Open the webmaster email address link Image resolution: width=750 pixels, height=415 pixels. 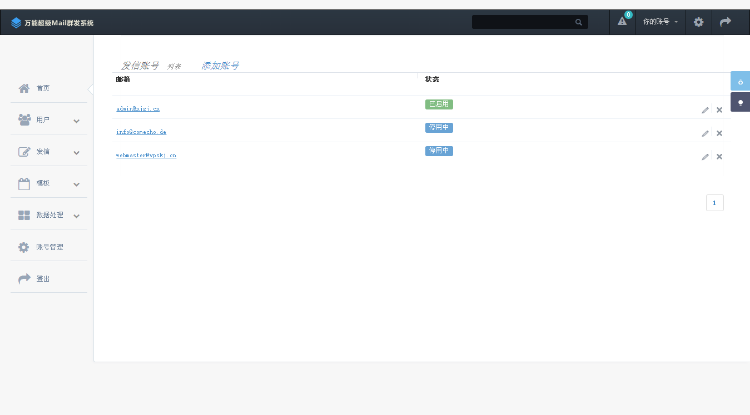146,155
